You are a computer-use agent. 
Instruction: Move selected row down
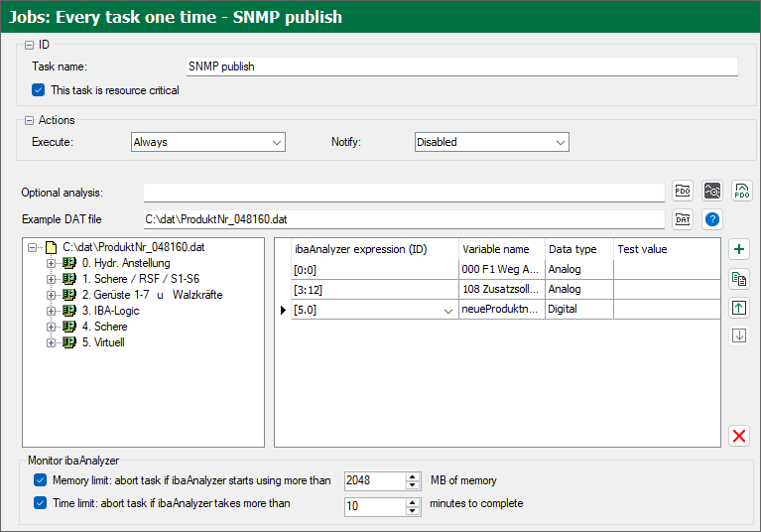click(739, 335)
